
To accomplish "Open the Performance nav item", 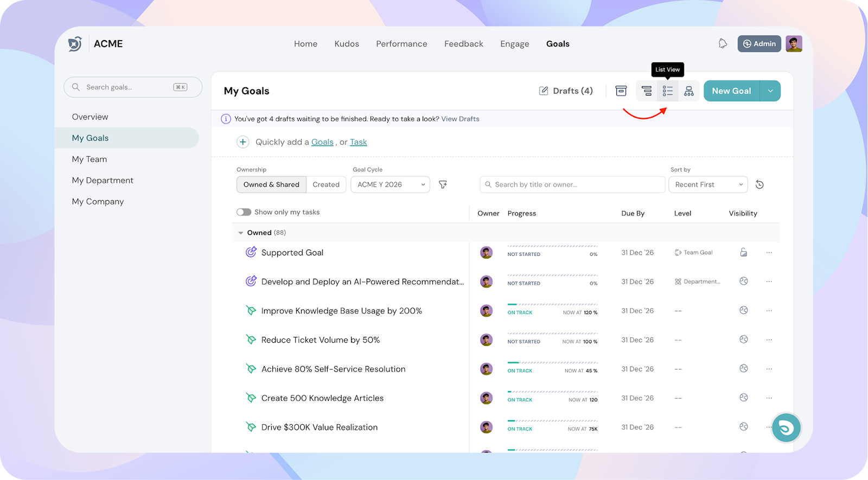I will [x=401, y=44].
